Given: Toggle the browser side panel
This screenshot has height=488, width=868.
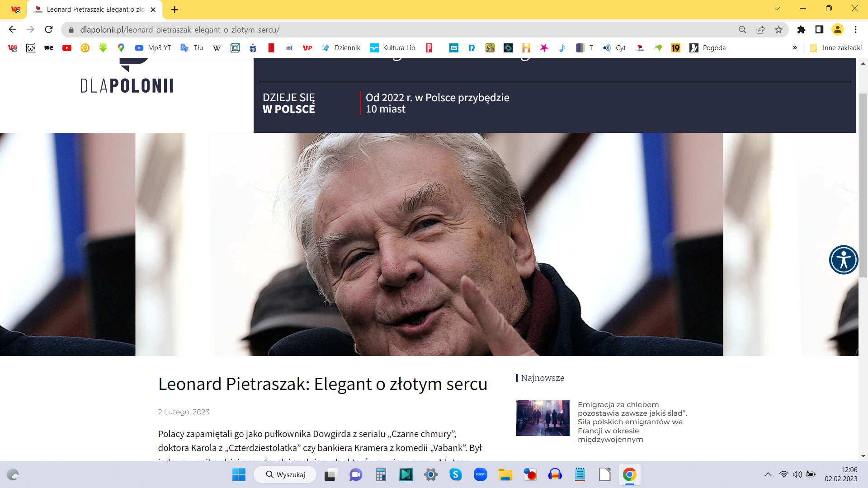Looking at the screenshot, I should tap(819, 29).
